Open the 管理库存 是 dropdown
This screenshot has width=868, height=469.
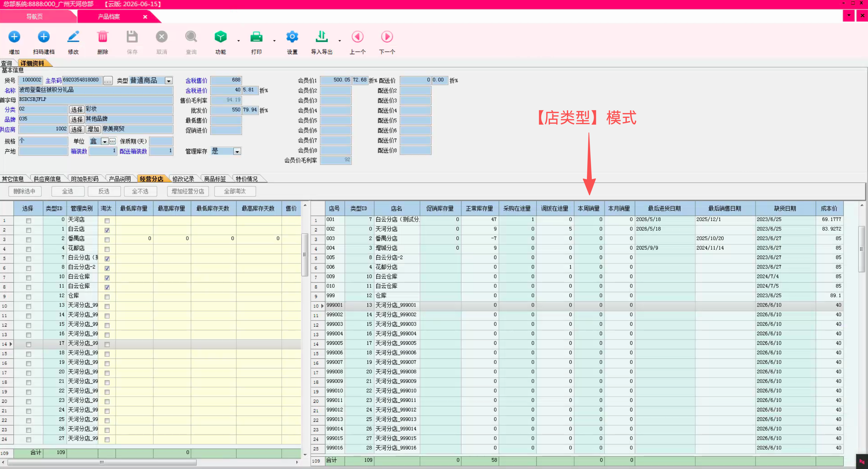[x=237, y=152]
